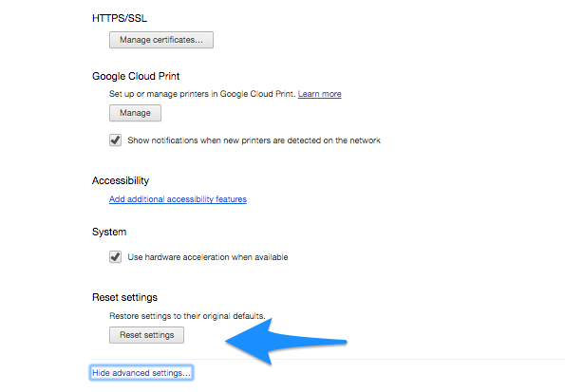The height and width of the screenshot is (392, 565).
Task: Collapse with Hide advanced settings link
Action: [x=141, y=373]
